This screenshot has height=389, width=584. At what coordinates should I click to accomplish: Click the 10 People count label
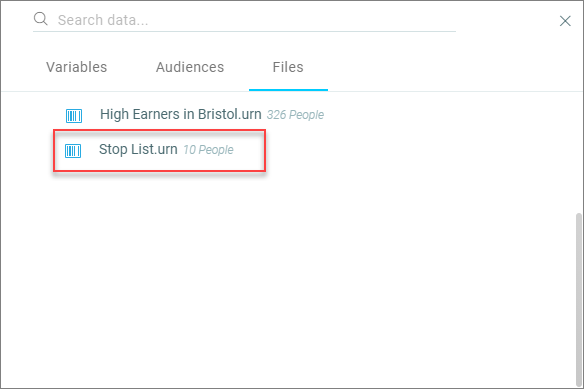208,150
